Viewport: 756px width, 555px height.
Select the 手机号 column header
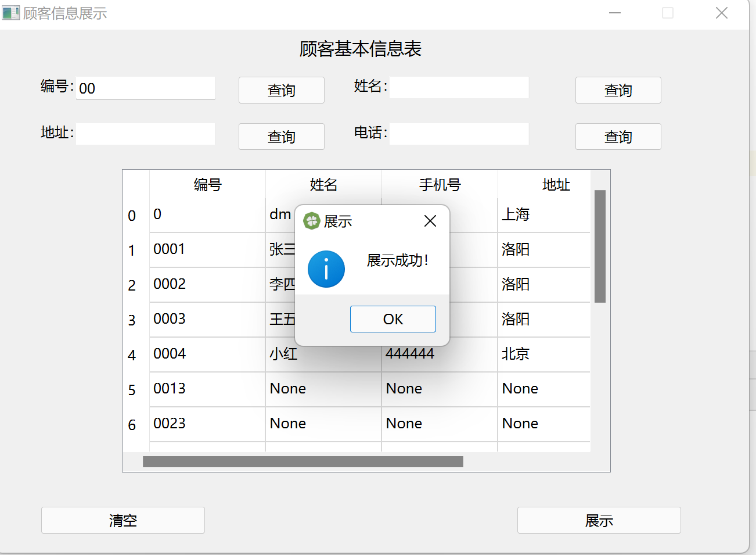(x=439, y=184)
